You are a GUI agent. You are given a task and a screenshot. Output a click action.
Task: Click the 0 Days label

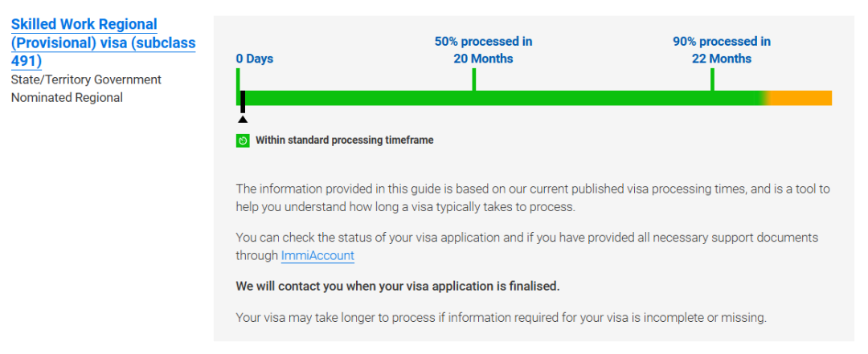tap(255, 59)
